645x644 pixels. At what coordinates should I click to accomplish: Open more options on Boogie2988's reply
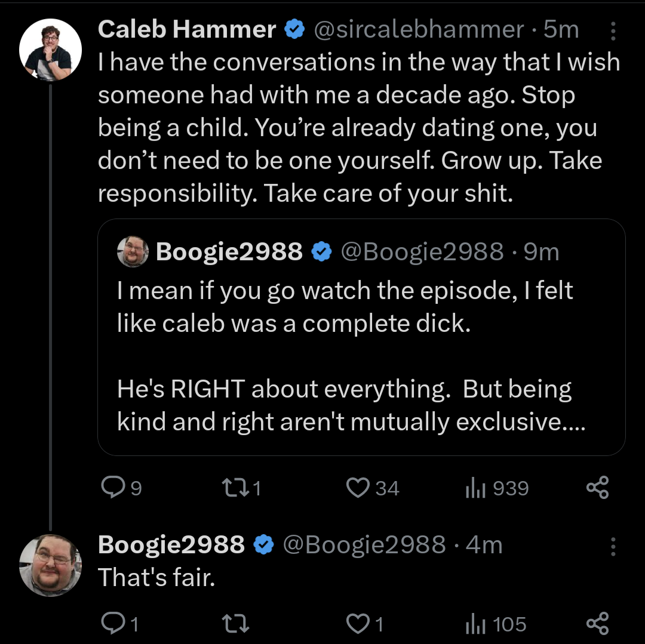click(613, 547)
